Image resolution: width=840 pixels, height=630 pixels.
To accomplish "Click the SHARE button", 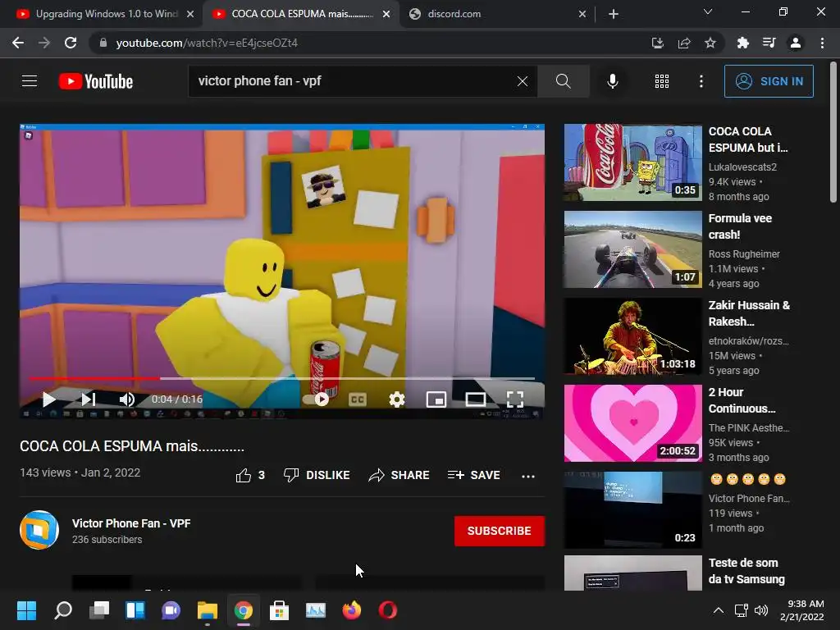I will point(399,475).
